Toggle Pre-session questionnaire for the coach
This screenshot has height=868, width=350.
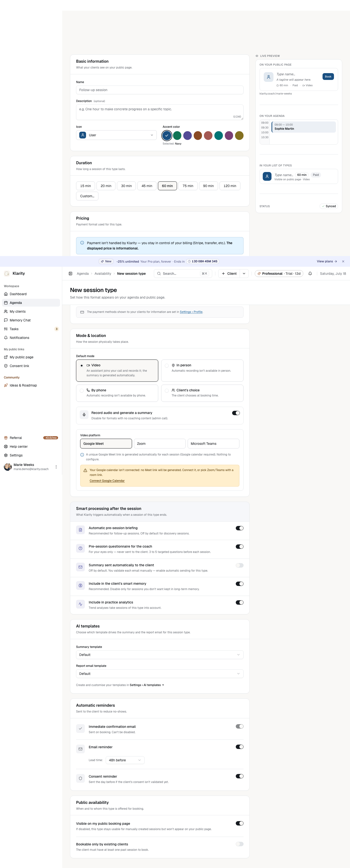pyautogui.click(x=240, y=547)
